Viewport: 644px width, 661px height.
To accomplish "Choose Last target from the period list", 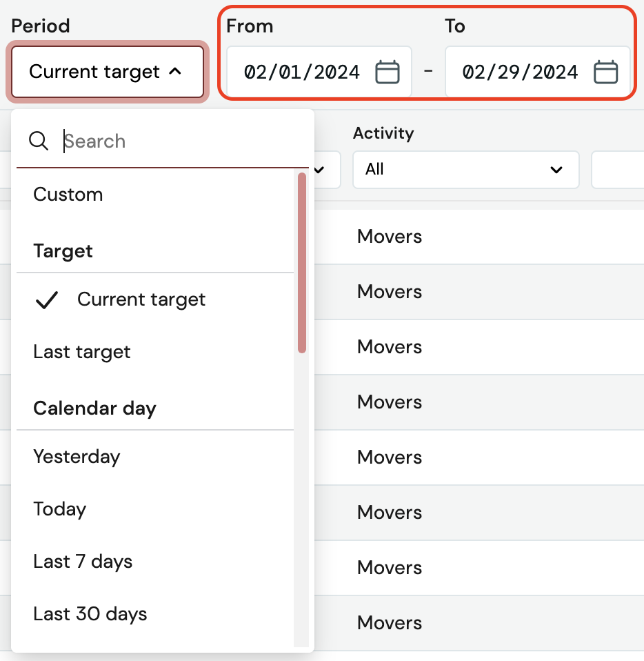I will (x=82, y=352).
